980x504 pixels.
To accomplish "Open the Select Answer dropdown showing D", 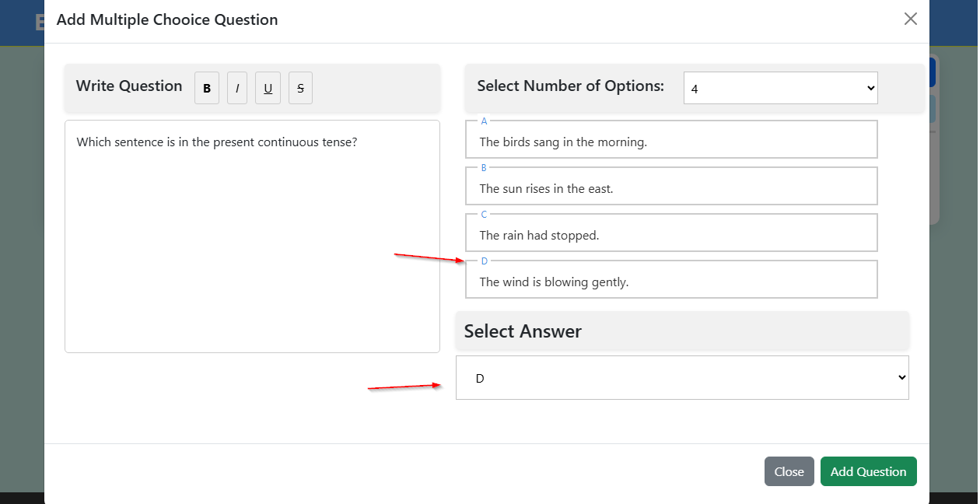I will tap(682, 378).
